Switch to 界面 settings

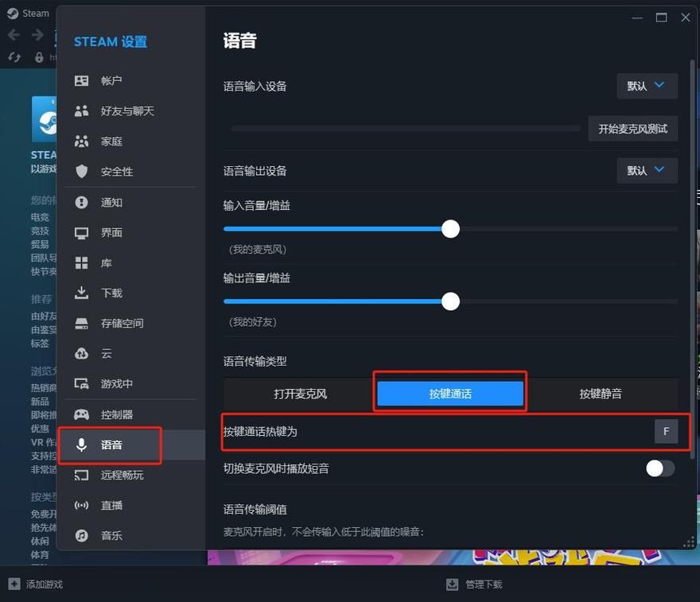(130, 233)
